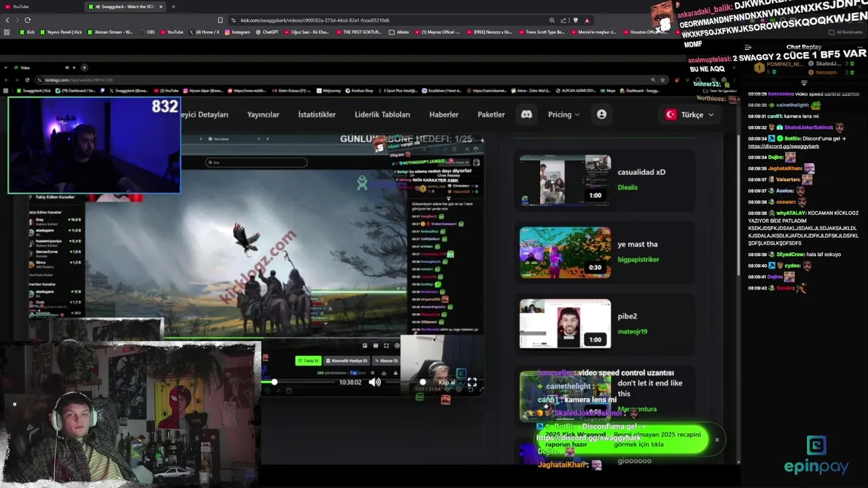Image resolution: width=868 pixels, height=488 pixels.
Task: Open the user account icon
Action: (x=601, y=115)
